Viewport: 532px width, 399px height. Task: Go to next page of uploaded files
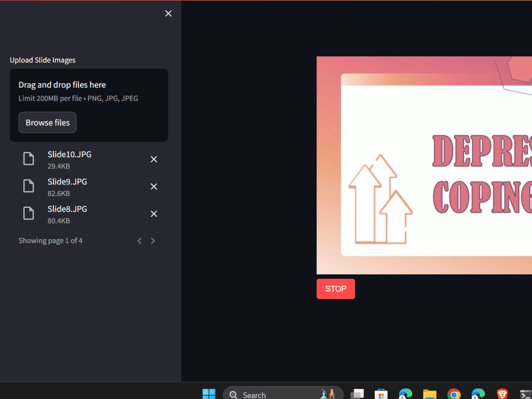153,241
